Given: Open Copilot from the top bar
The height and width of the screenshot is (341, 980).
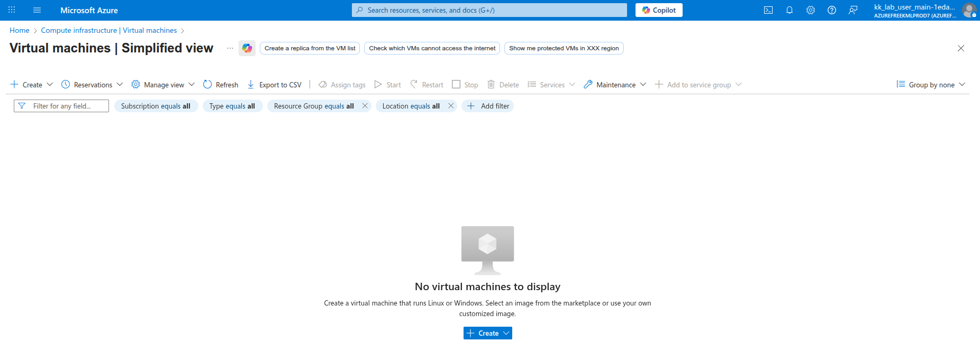Looking at the screenshot, I should (659, 10).
